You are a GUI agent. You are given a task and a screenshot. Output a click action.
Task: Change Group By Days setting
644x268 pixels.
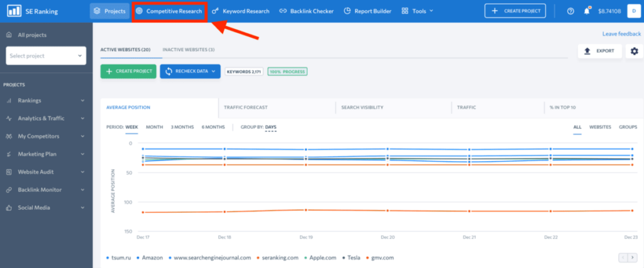coord(270,128)
